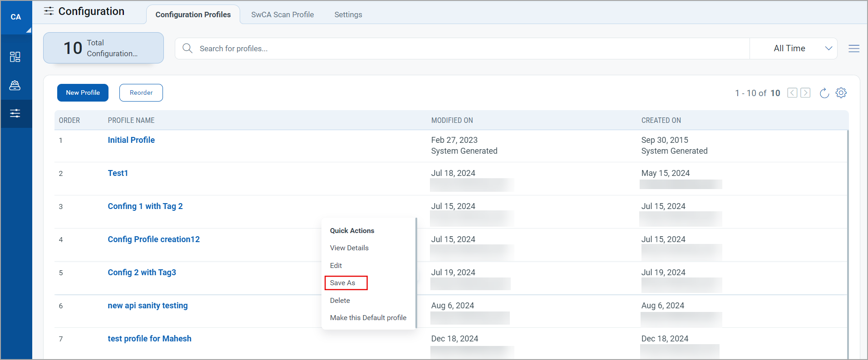
Task: Open Confing 1 with Tag 2 profile
Action: pos(145,206)
